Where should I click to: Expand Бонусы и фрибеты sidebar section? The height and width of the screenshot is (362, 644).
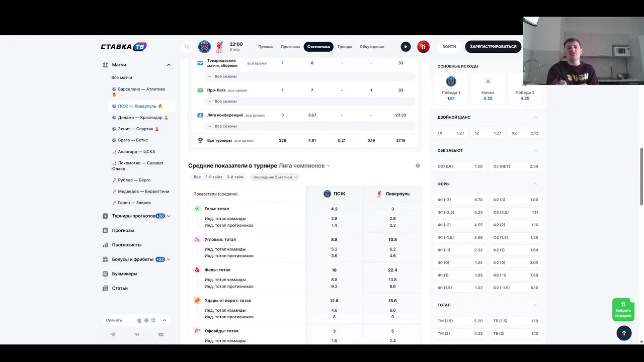click(x=169, y=259)
